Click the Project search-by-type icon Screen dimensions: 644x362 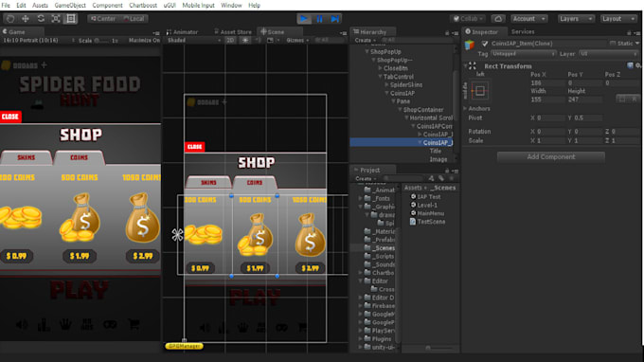[x=431, y=178]
